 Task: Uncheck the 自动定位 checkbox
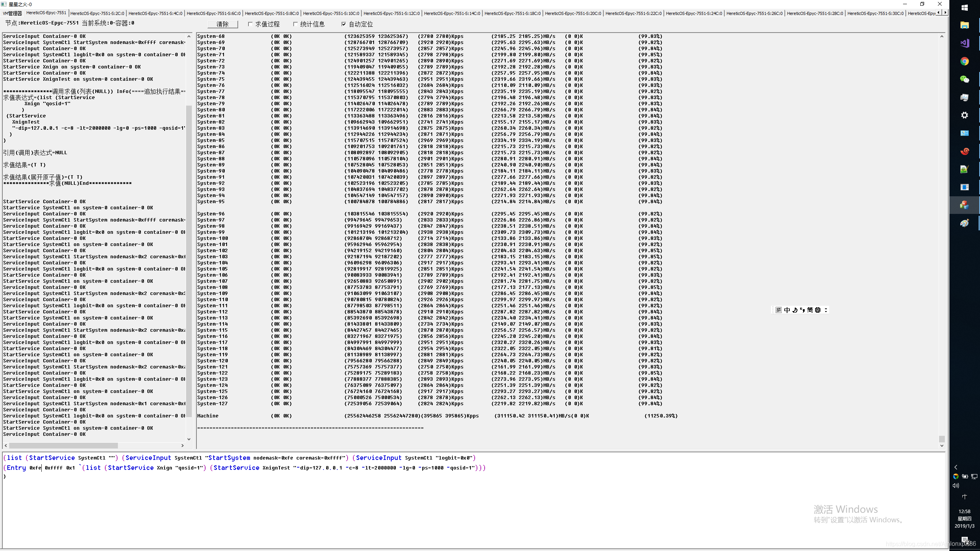[343, 24]
